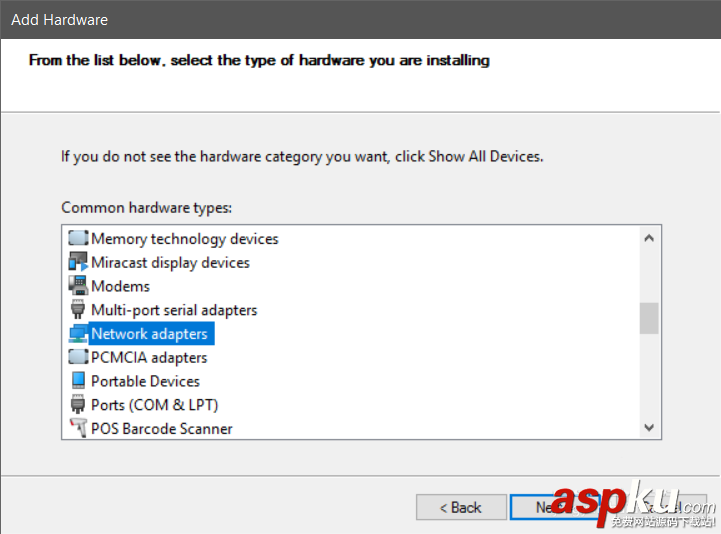The image size is (721, 534).
Task: Go back with the Back button
Action: tap(460, 507)
